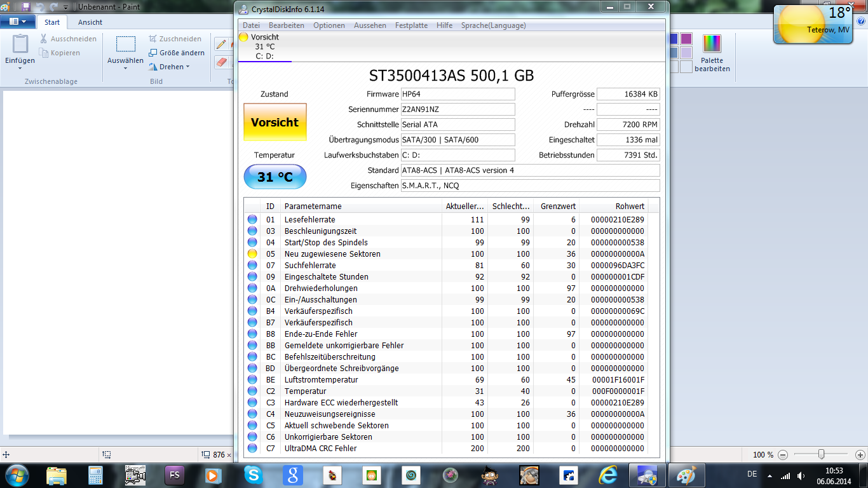Screen dimensions: 868x488
Task: Switch to the Ansicht tab in Paint
Action: pyautogui.click(x=90, y=22)
